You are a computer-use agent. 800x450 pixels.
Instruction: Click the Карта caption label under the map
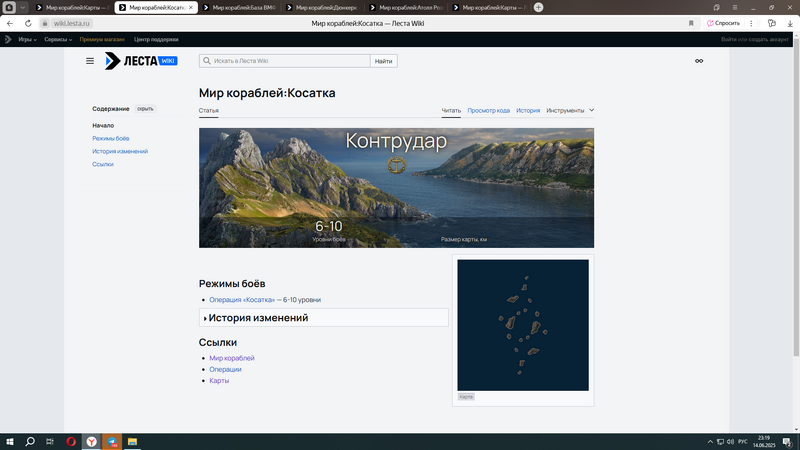(466, 396)
